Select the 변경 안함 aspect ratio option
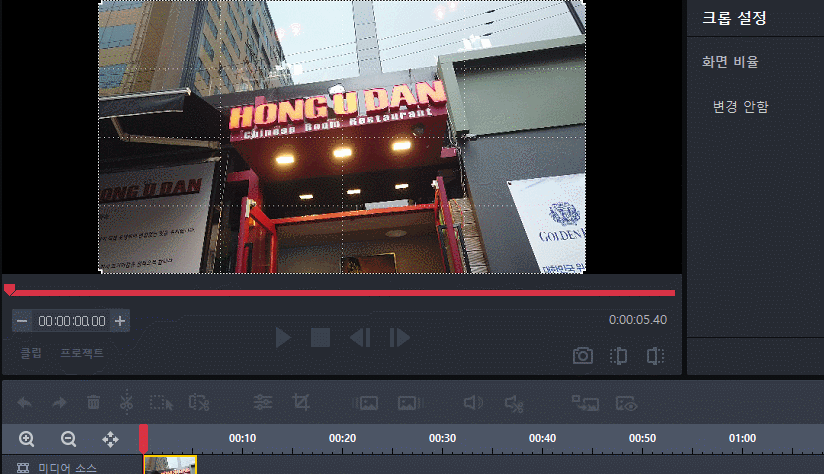Screen dimensions: 824x474 pyautogui.click(x=740, y=107)
